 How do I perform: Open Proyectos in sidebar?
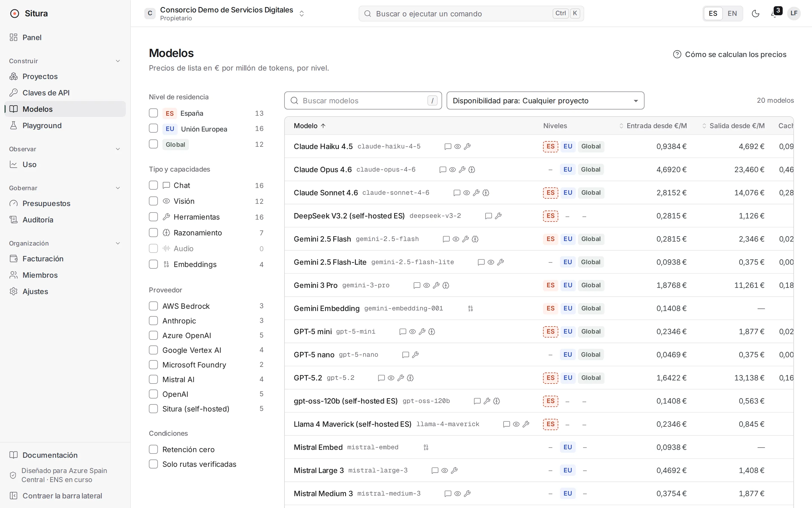(65, 76)
